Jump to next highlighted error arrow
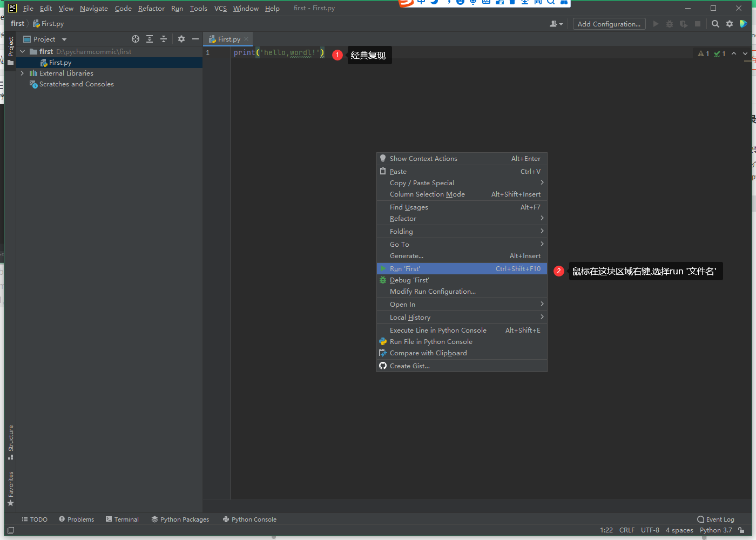 pos(745,53)
